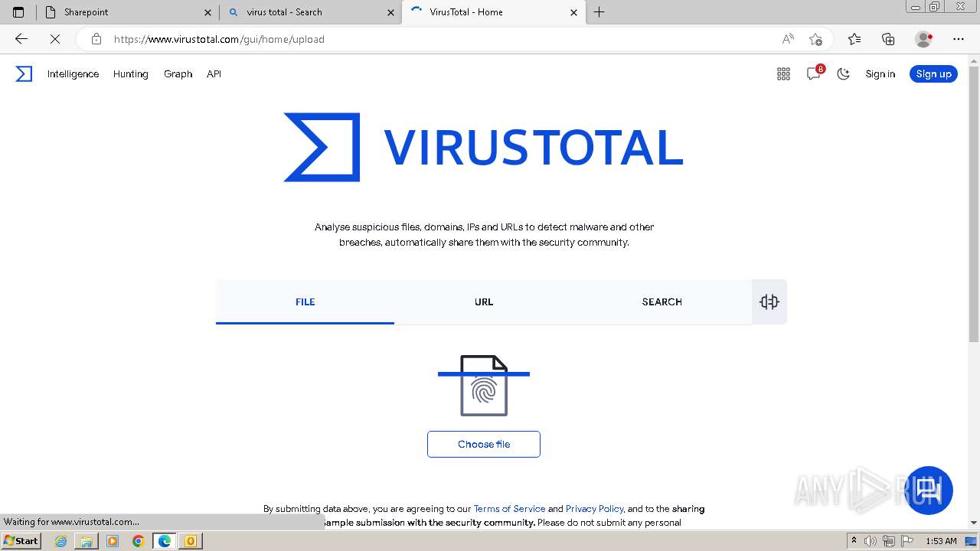Image resolution: width=980 pixels, height=551 pixels.
Task: Switch to the Sharepoint tab
Action: pos(127,12)
